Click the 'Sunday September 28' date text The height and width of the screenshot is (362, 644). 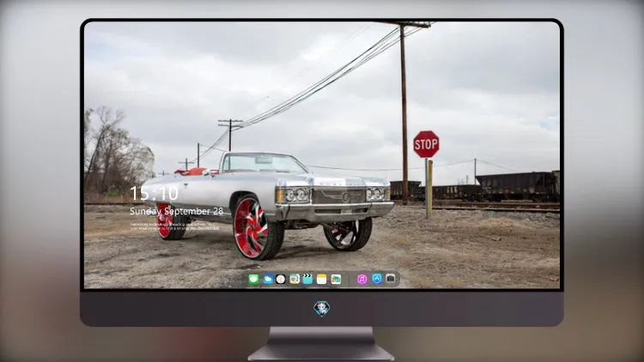click(x=177, y=211)
